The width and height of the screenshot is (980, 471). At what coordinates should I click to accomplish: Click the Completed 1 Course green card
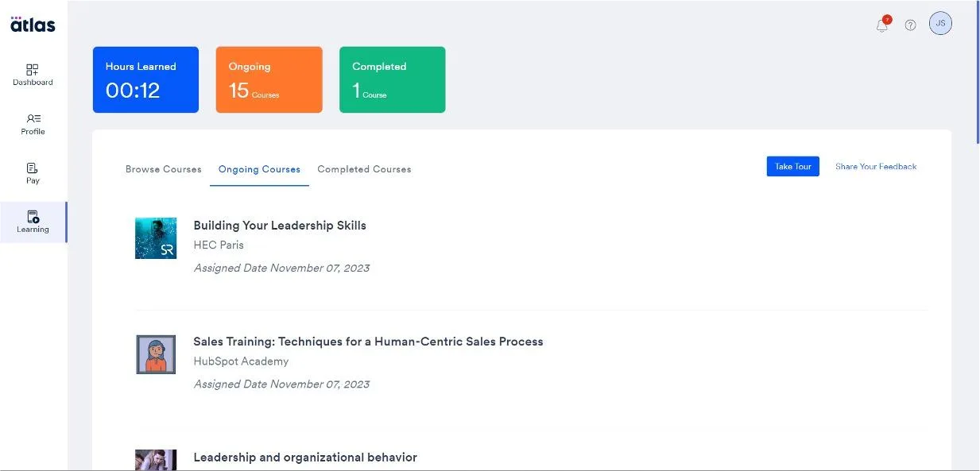point(393,79)
